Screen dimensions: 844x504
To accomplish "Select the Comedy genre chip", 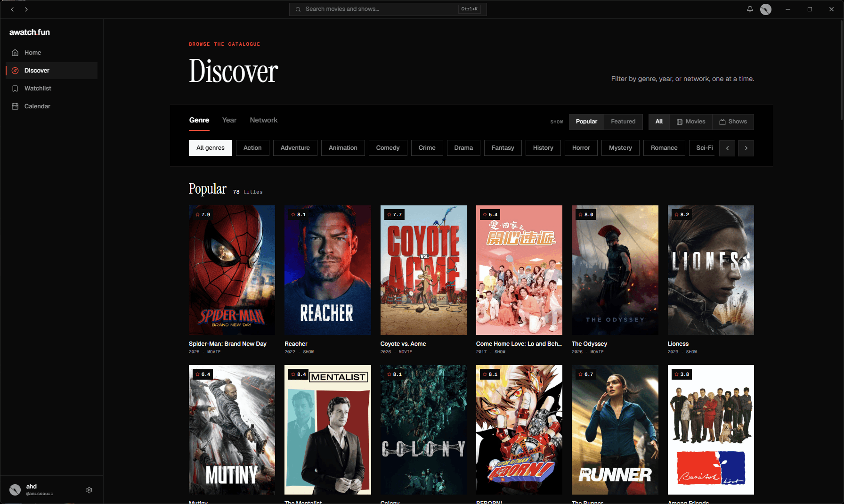I will [388, 148].
